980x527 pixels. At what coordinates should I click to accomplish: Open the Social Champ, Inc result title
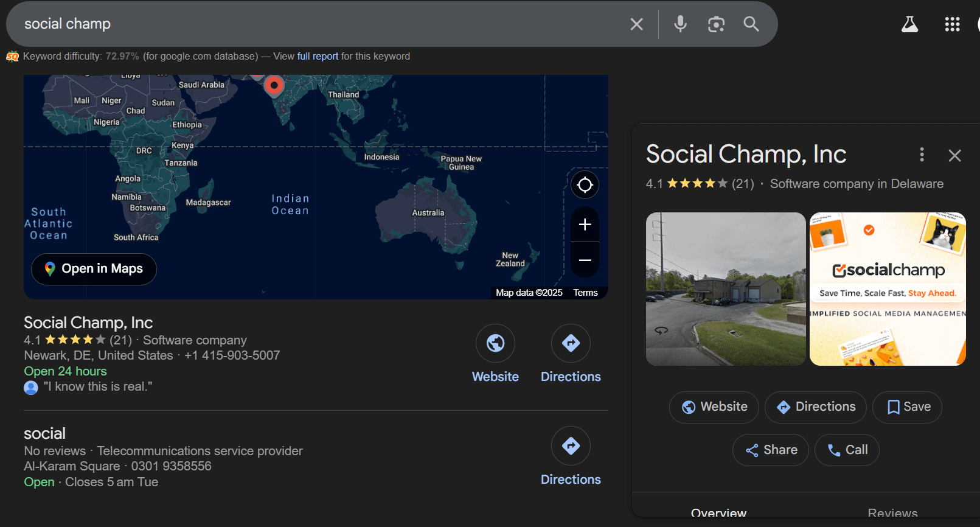tap(88, 323)
